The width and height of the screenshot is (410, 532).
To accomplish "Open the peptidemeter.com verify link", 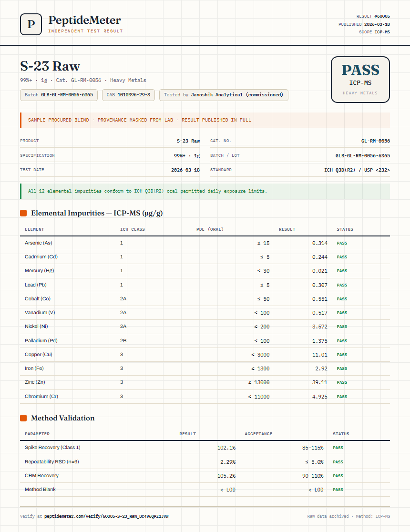I will [x=106, y=516].
